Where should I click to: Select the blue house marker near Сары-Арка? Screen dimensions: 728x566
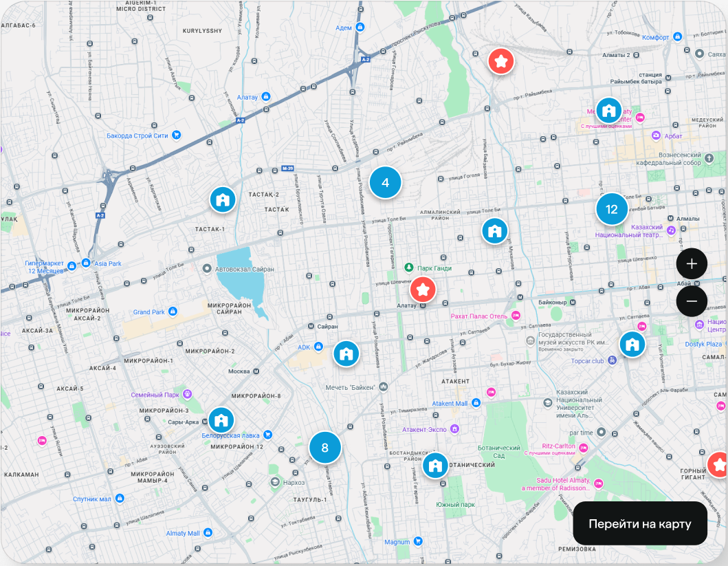(x=221, y=420)
